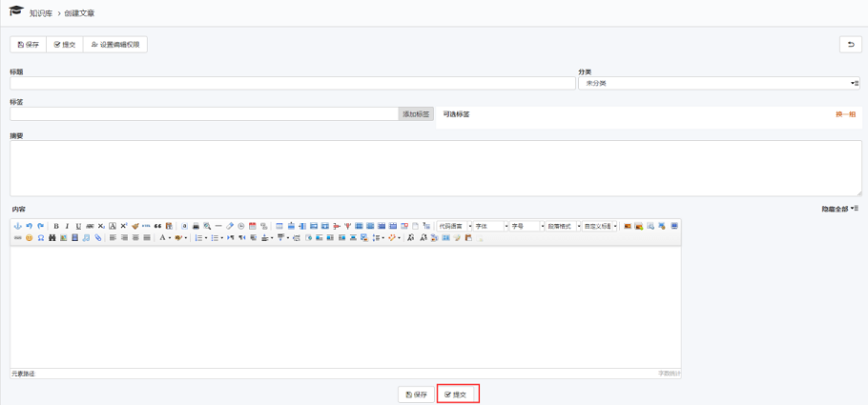Insert anchor using the anchor icon
868x405 pixels.
click(x=17, y=226)
